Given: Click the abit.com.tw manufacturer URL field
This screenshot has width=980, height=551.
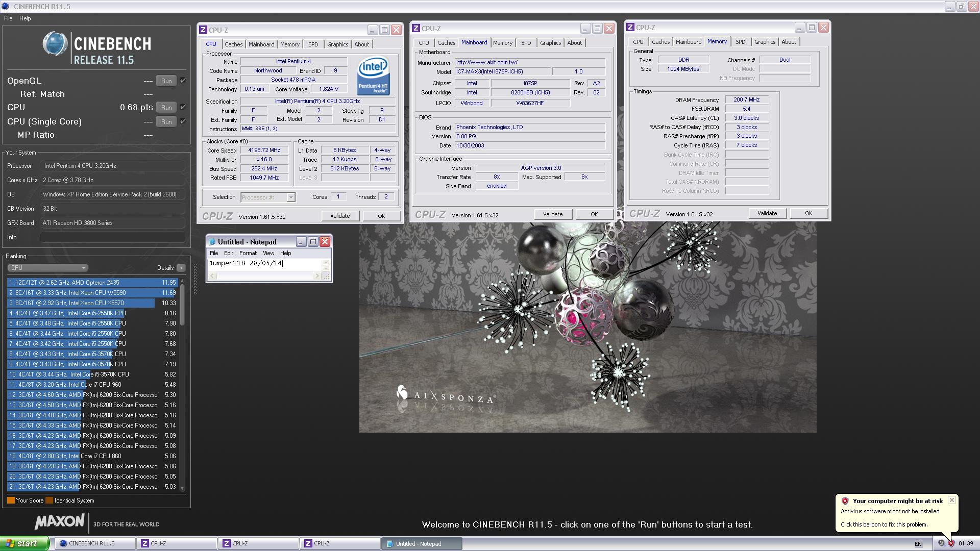Looking at the screenshot, I should click(530, 62).
